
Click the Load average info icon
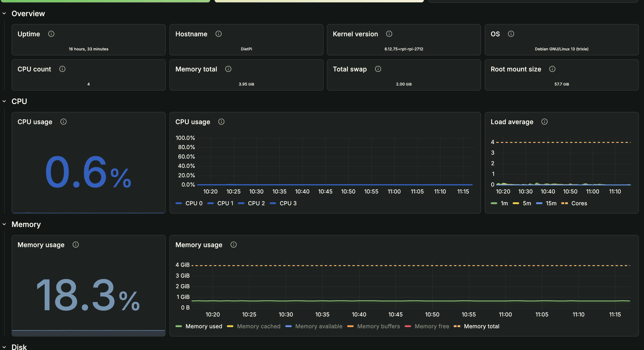(x=545, y=122)
